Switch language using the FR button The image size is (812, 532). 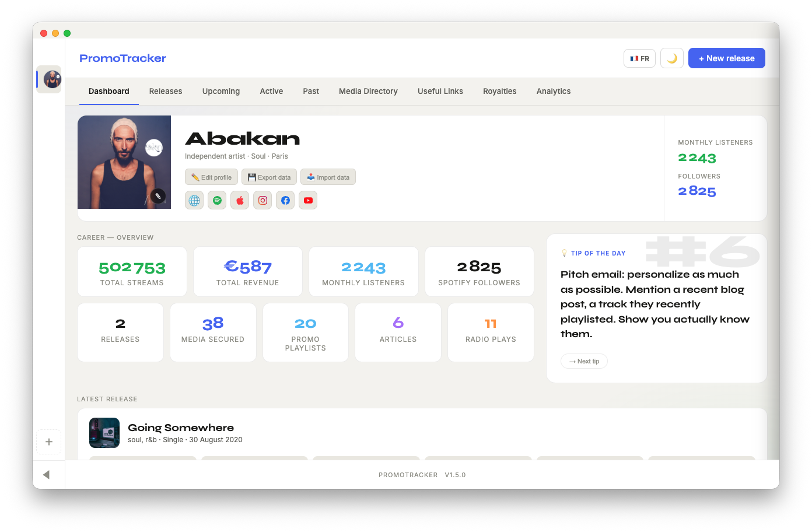pyautogui.click(x=640, y=58)
